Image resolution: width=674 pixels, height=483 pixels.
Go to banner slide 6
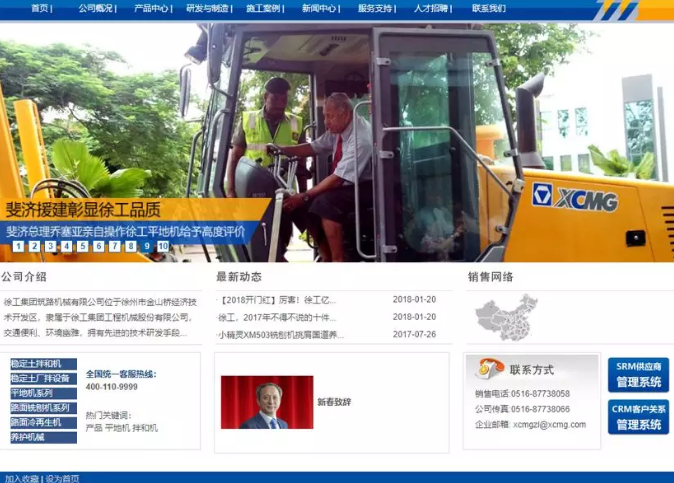pos(98,246)
